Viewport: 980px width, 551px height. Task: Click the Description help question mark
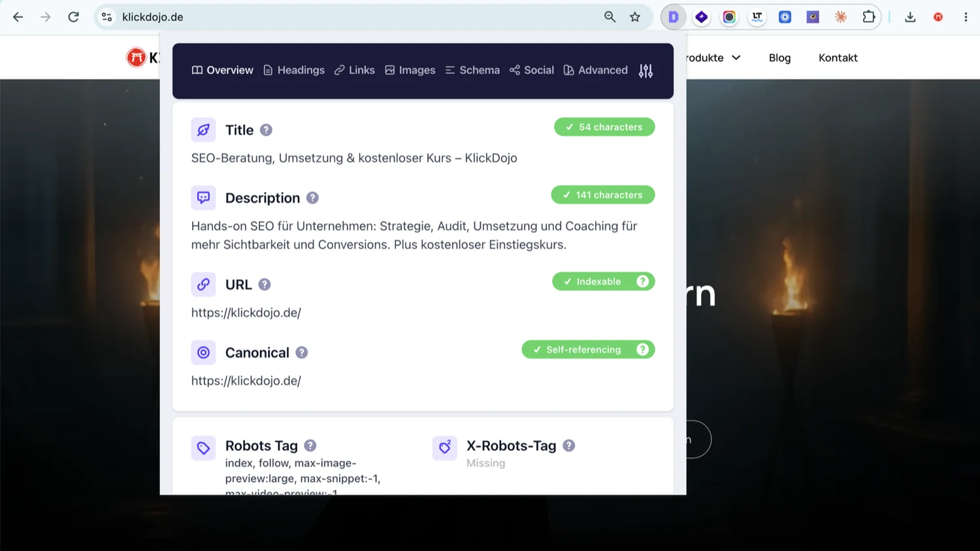pyautogui.click(x=312, y=198)
